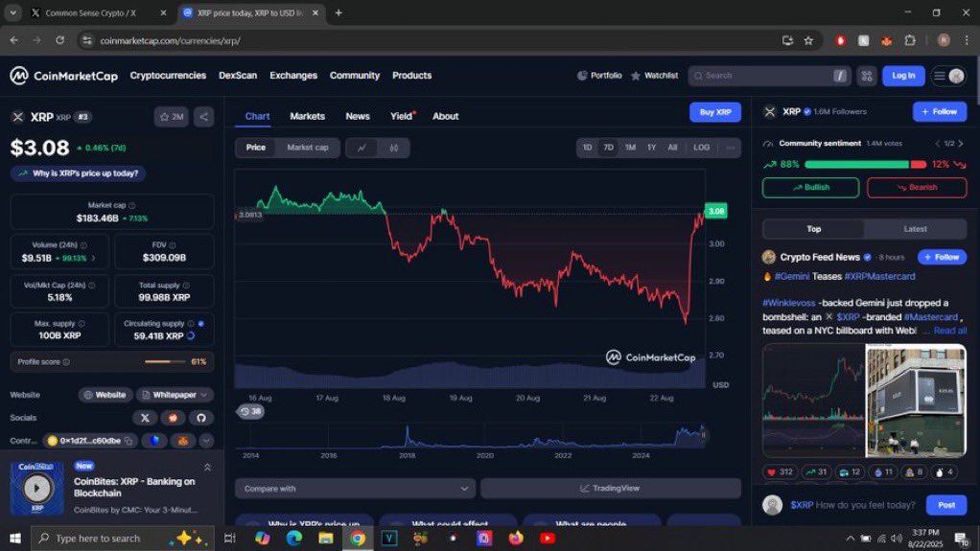The width and height of the screenshot is (980, 551).
Task: Switch feed to Latest tab
Action: (915, 229)
